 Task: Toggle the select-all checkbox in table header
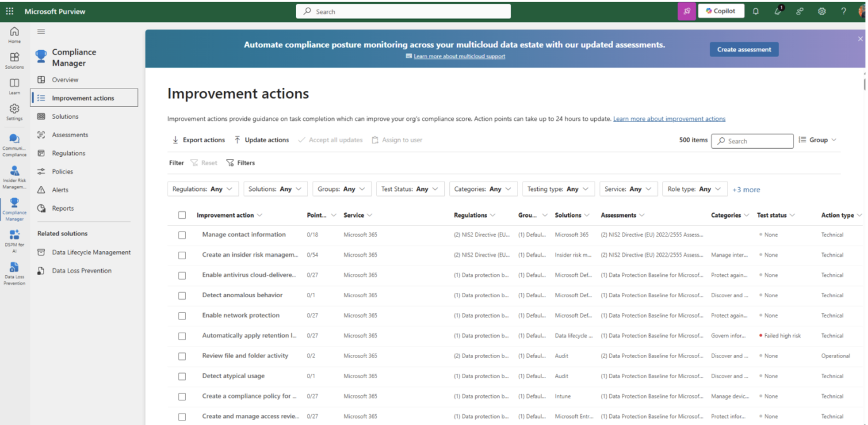tap(182, 215)
